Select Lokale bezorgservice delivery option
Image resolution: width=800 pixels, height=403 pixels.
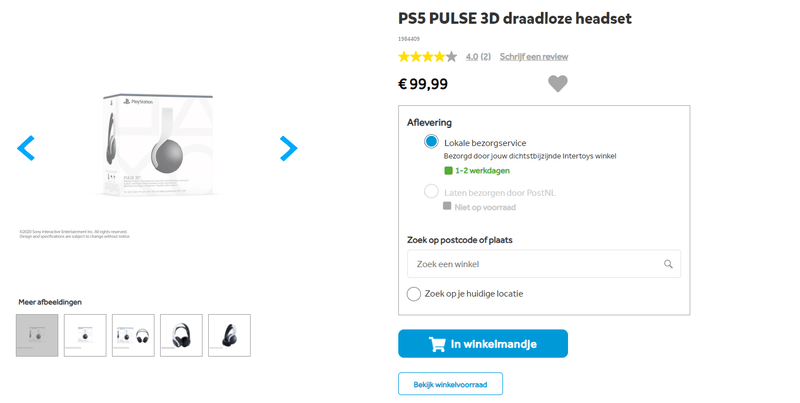pos(431,142)
